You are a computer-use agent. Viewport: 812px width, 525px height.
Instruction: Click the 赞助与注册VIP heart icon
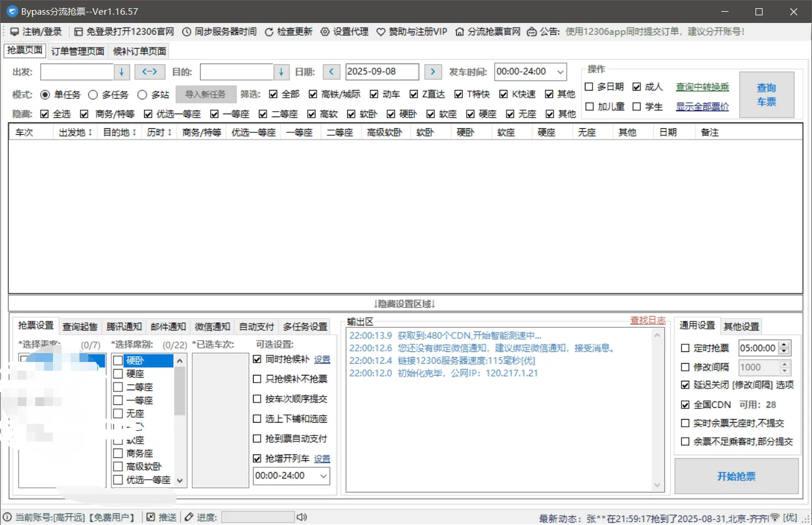381,31
